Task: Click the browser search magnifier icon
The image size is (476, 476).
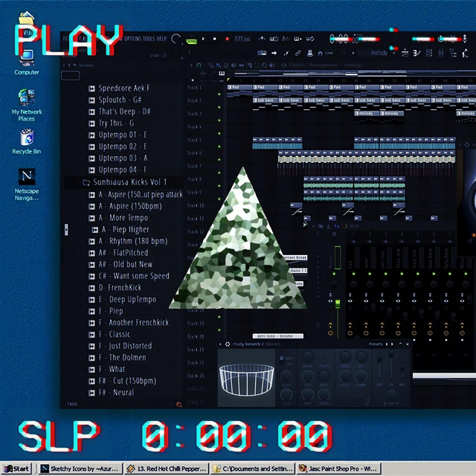Action: tap(178, 404)
